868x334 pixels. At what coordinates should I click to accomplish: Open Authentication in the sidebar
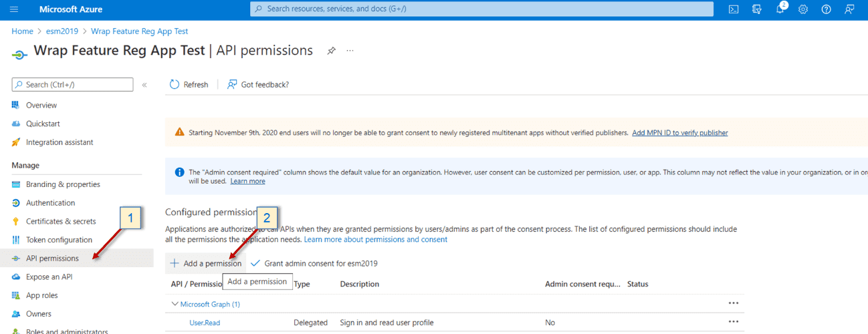tap(50, 203)
